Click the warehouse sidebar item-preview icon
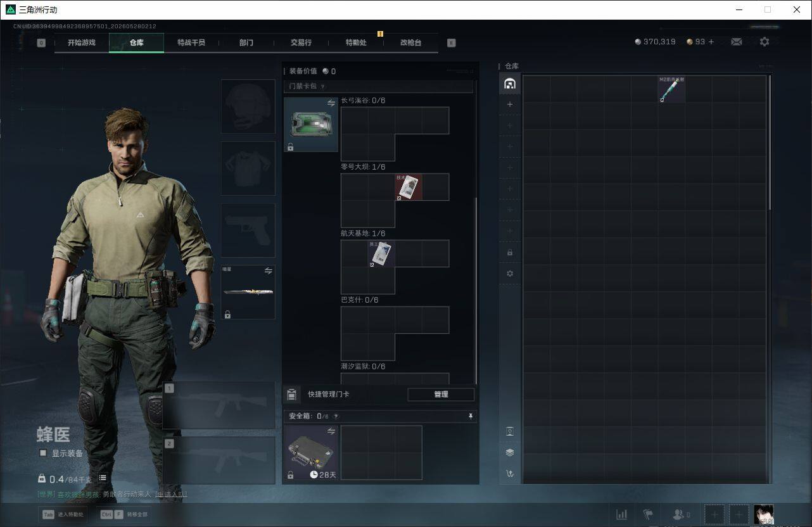Viewport: 812px width, 527px height. [510, 431]
